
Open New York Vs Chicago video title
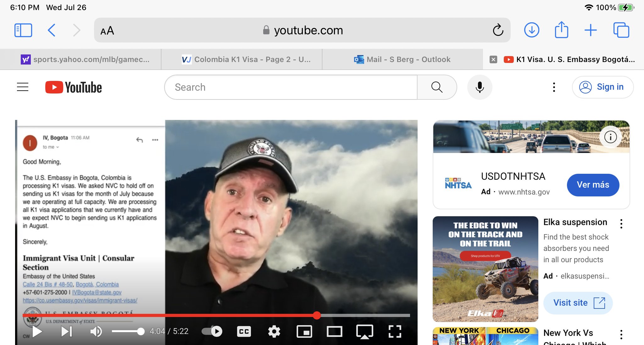click(x=574, y=337)
